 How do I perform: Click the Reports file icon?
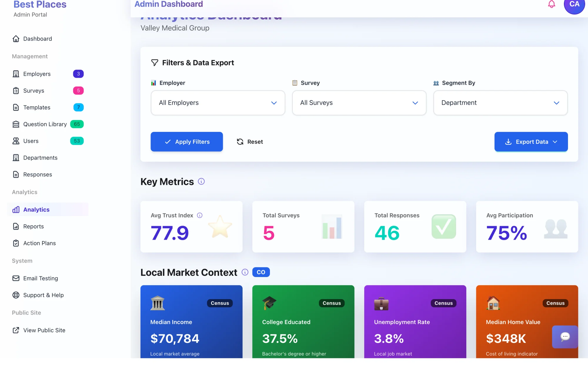click(16, 226)
